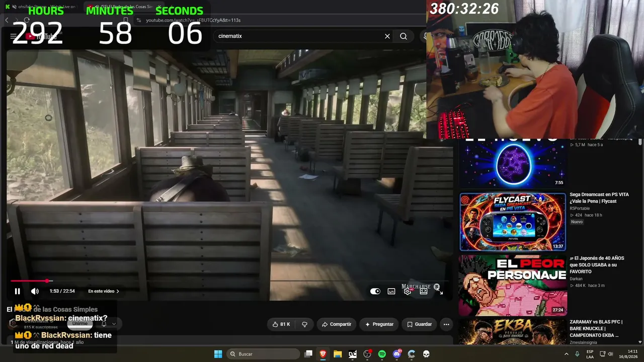Open the Windows Start menu
This screenshot has width=644, height=362.
coord(218,354)
